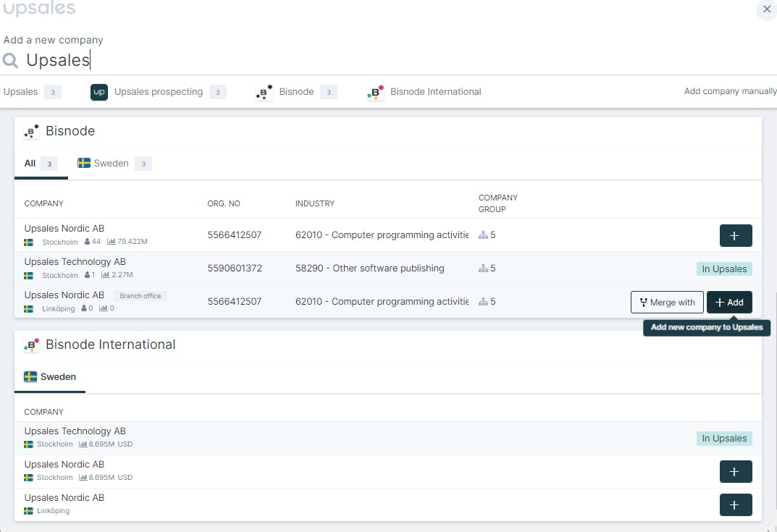This screenshot has height=532, width=777.
Task: Close the add company dialog
Action: pyautogui.click(x=767, y=9)
